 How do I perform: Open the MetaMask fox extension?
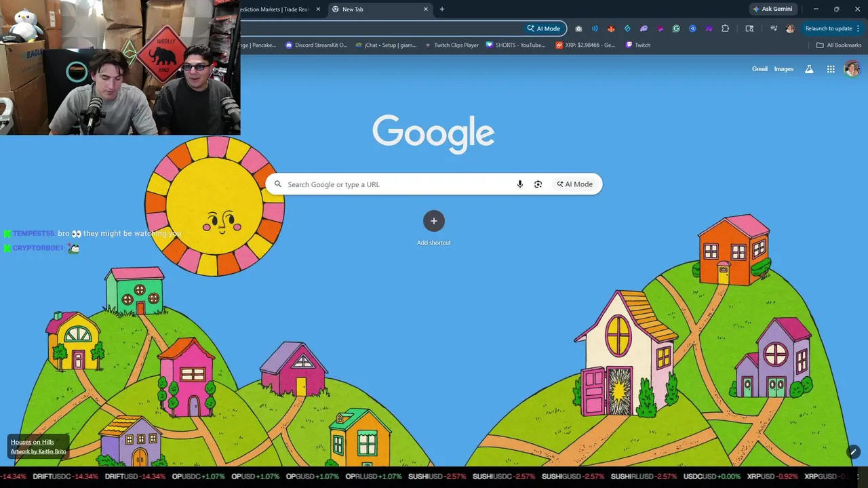[x=611, y=28]
